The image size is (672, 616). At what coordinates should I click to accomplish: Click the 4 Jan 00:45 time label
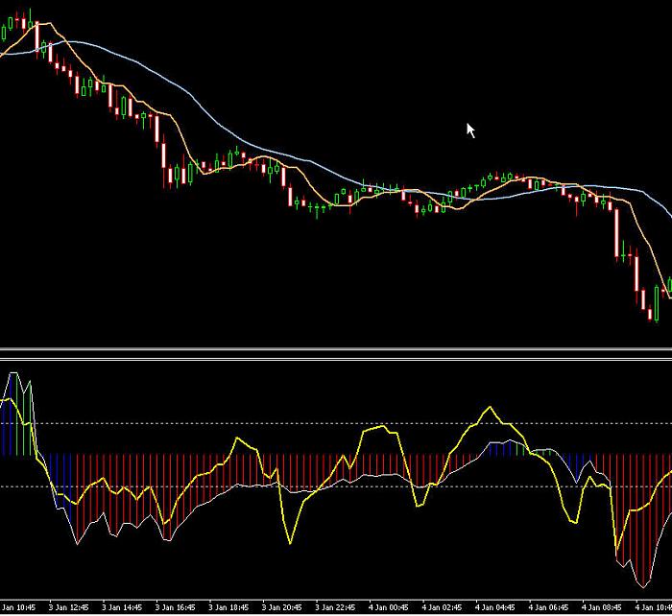point(388,607)
